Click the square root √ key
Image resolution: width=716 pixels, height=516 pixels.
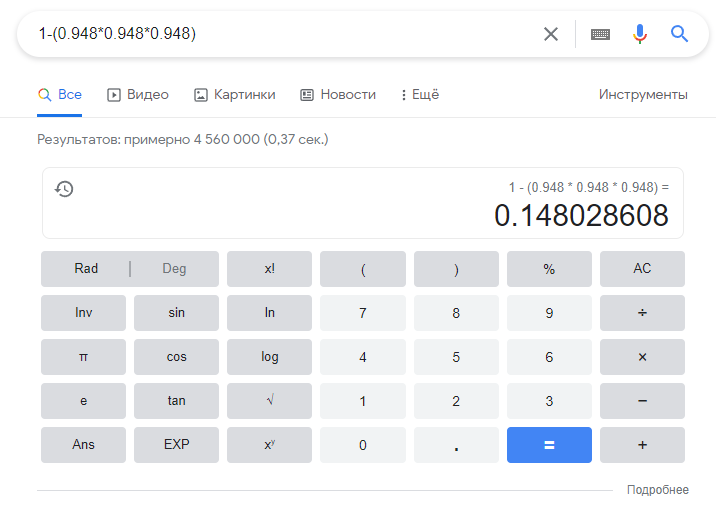pyautogui.click(x=269, y=401)
